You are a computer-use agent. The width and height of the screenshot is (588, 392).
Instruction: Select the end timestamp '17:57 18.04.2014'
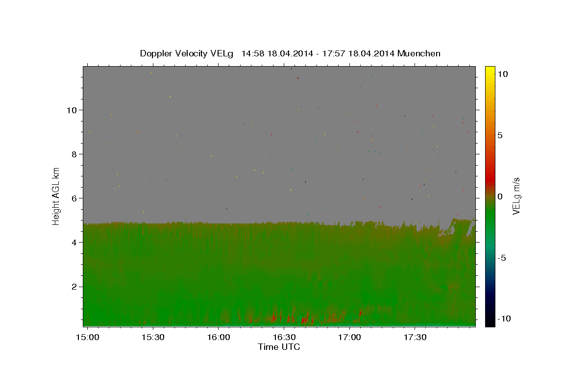point(358,54)
